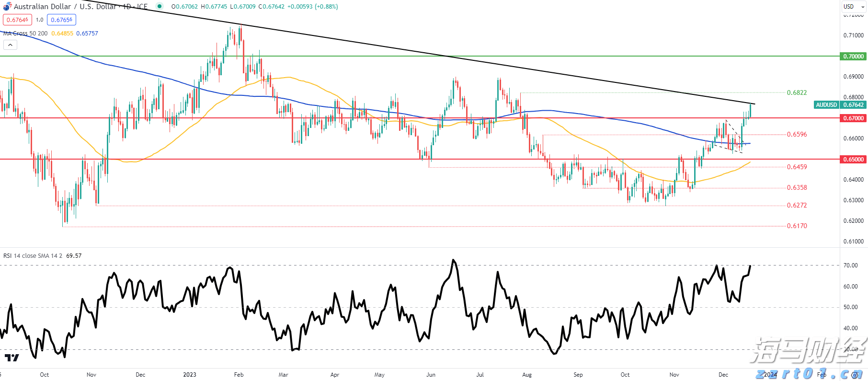Click the TradingView logo
The width and height of the screenshot is (868, 381).
pyautogui.click(x=12, y=358)
